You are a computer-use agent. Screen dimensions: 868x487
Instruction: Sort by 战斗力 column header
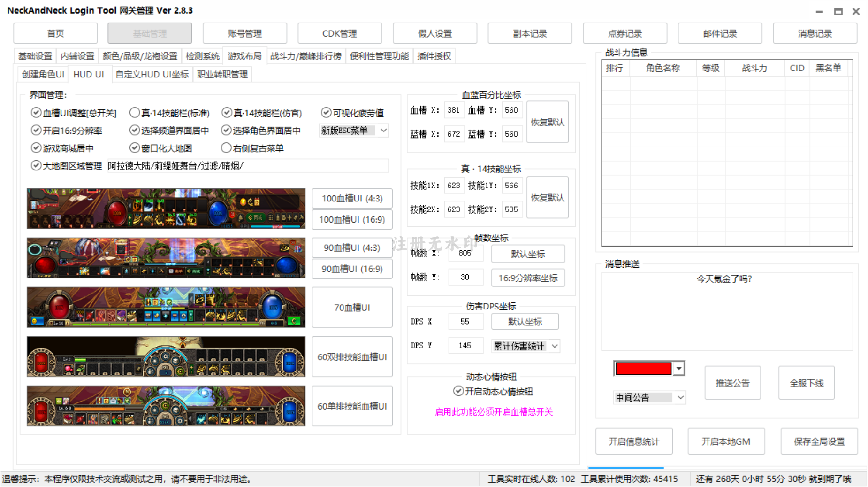pos(754,68)
